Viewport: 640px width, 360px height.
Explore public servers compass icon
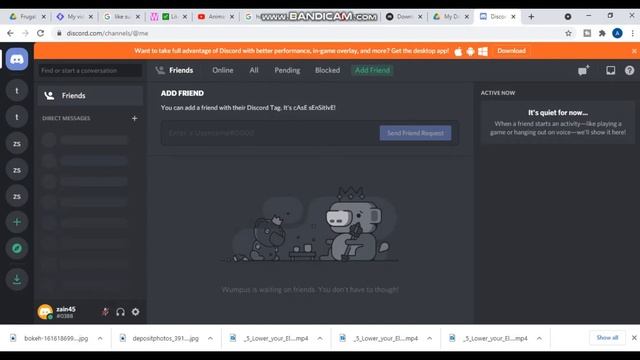[x=17, y=248]
